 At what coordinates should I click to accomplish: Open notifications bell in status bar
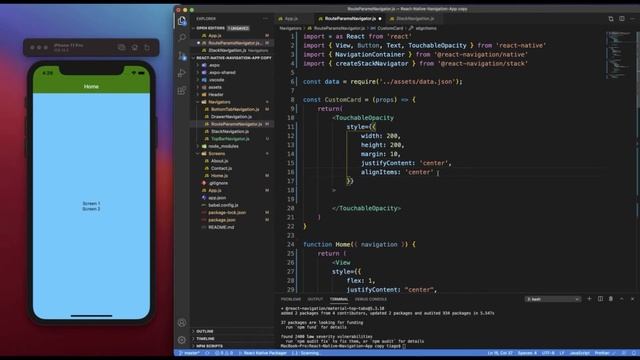tap(634, 353)
